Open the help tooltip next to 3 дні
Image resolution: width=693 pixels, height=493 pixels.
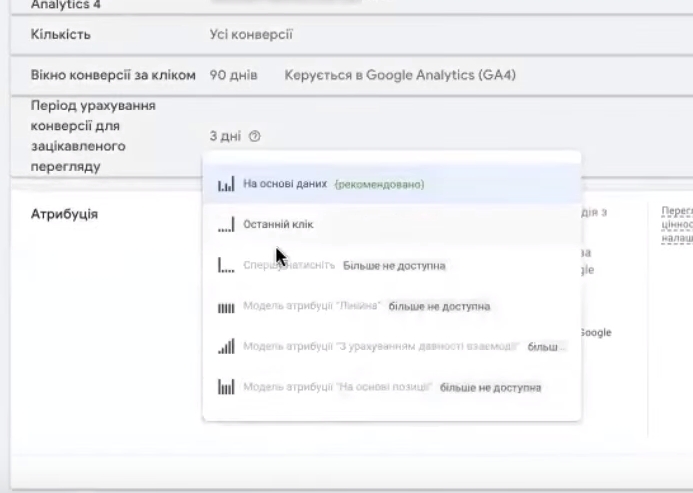point(255,136)
